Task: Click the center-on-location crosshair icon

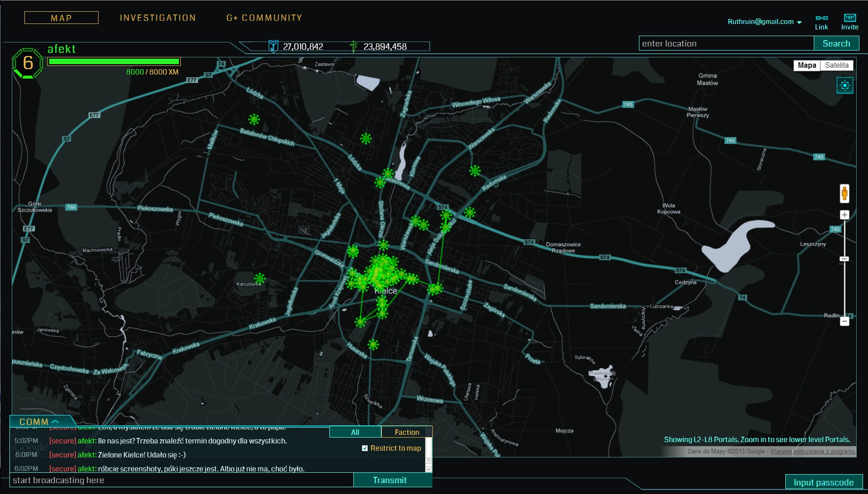Action: [845, 85]
